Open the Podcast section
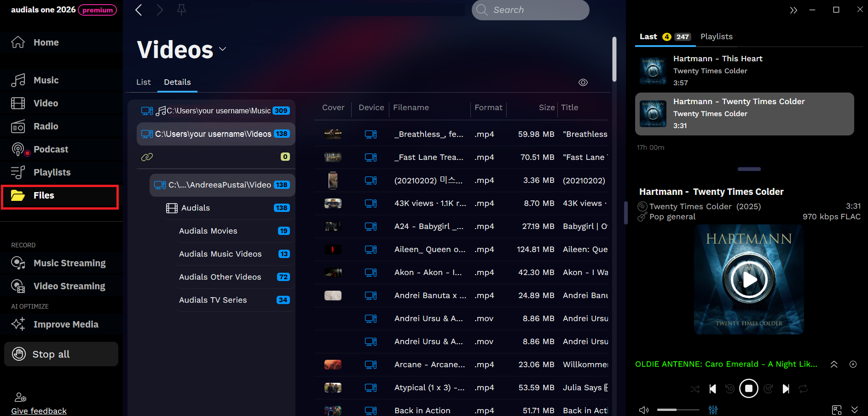 (51, 149)
